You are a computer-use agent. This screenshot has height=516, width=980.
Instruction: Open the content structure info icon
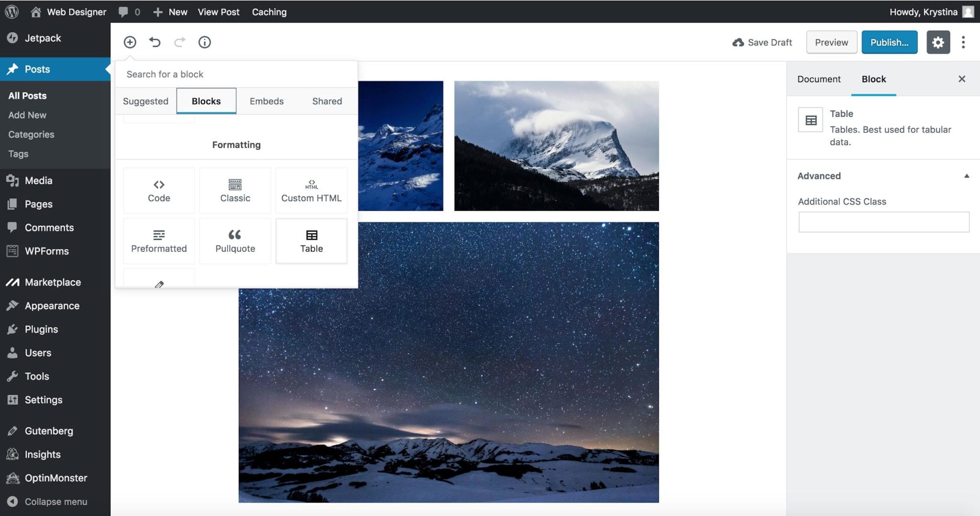click(x=204, y=42)
